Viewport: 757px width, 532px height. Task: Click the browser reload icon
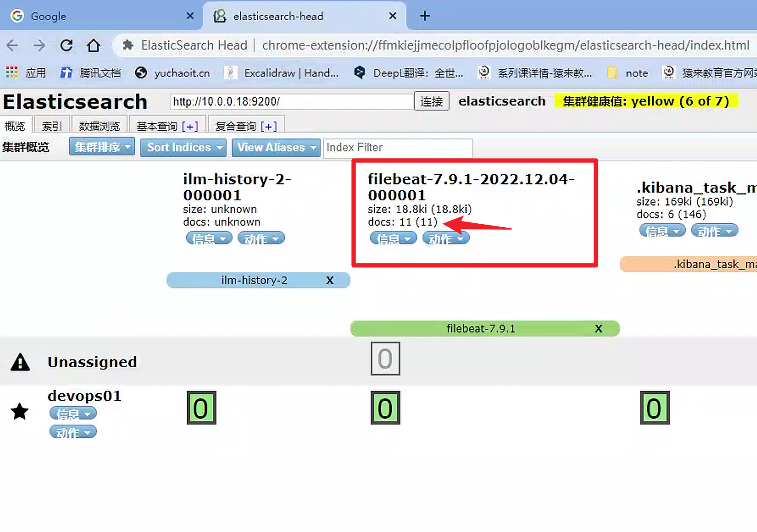67,45
